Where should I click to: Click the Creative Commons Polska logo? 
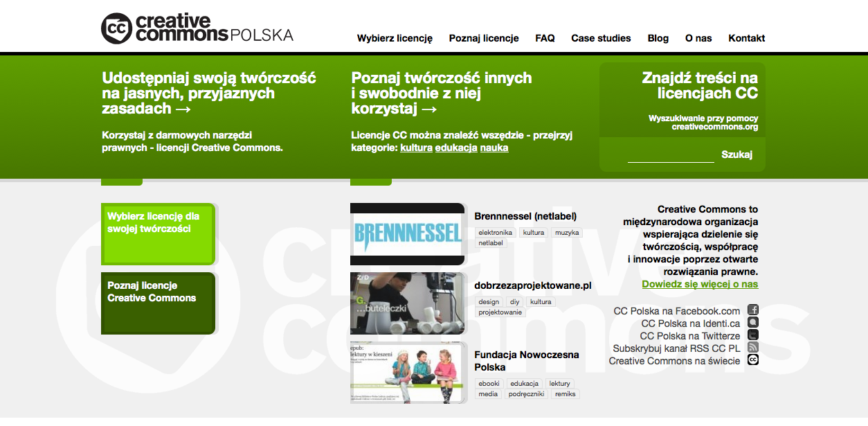pos(197,28)
